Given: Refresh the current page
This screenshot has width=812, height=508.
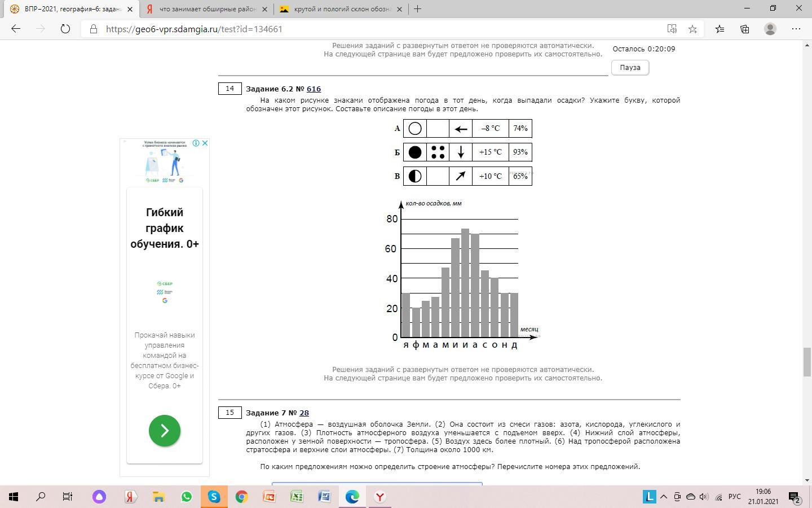Looking at the screenshot, I should coord(65,29).
